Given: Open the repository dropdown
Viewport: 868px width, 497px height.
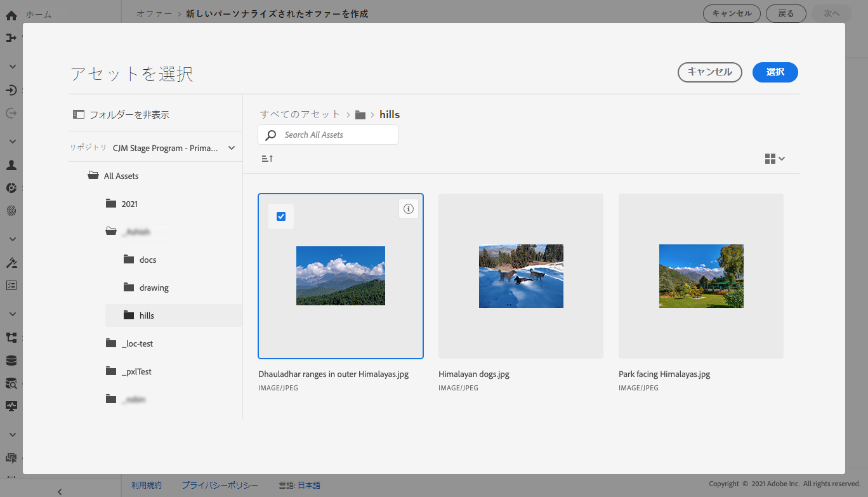Looking at the screenshot, I should coord(232,148).
